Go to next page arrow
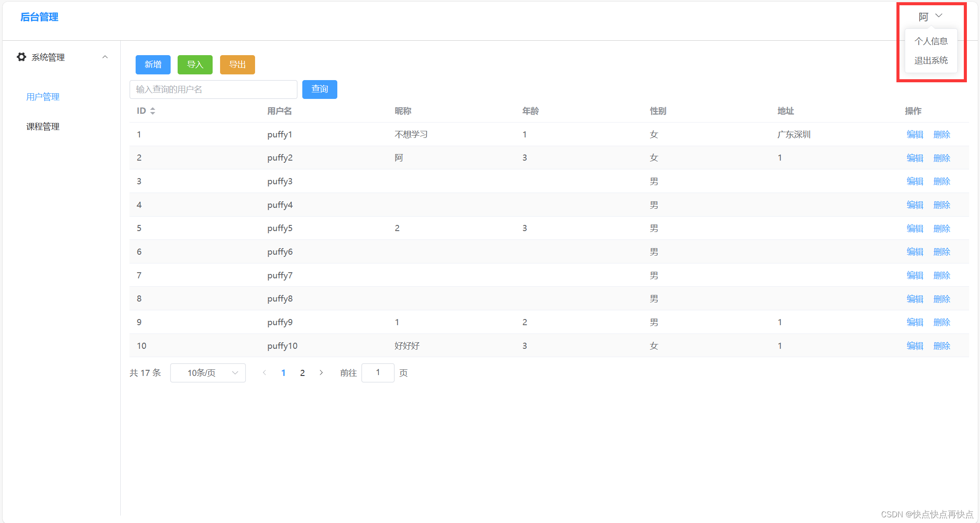The height and width of the screenshot is (523, 980). coord(321,373)
